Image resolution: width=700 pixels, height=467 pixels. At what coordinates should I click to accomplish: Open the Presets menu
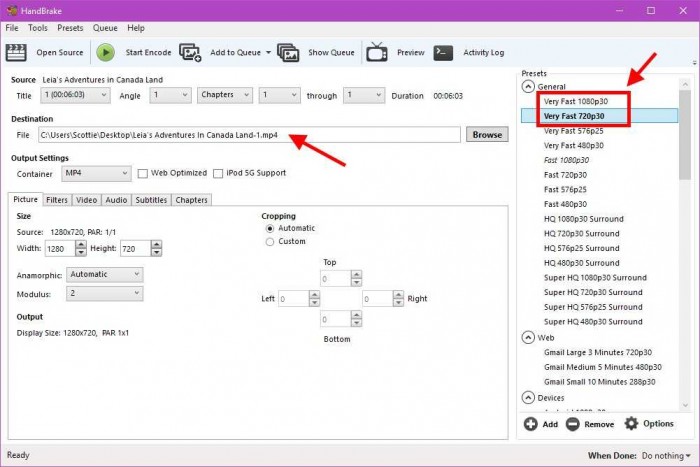pyautogui.click(x=70, y=28)
